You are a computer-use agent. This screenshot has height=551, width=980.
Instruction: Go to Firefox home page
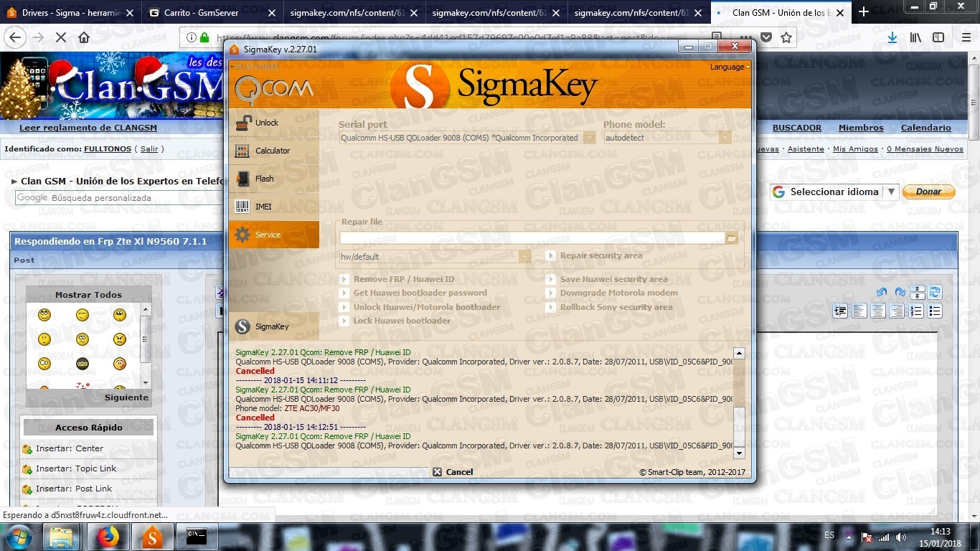[x=84, y=37]
